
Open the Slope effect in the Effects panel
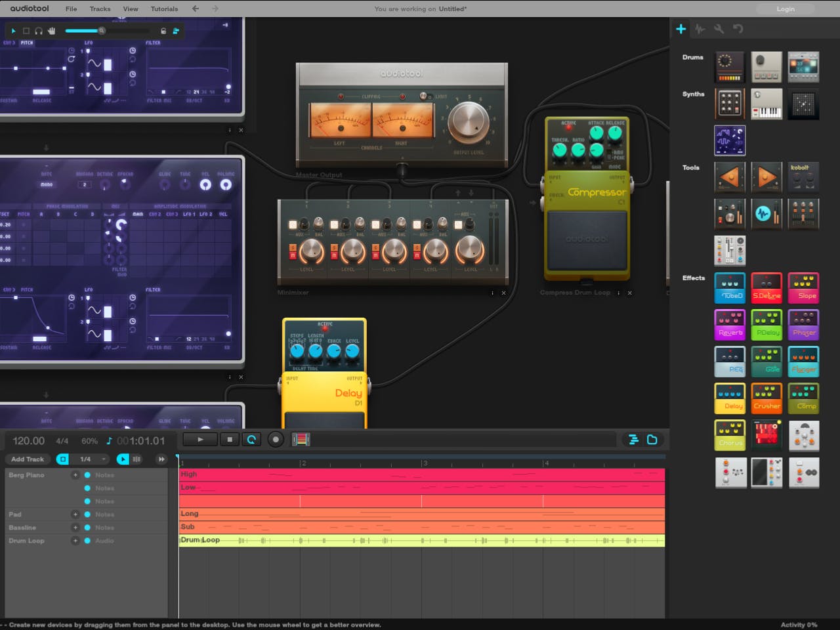tap(803, 287)
